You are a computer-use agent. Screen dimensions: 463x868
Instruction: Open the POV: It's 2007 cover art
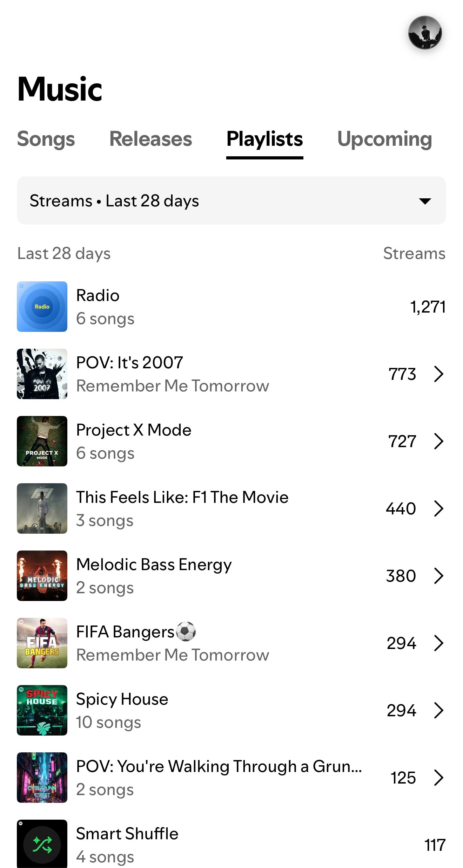(42, 374)
